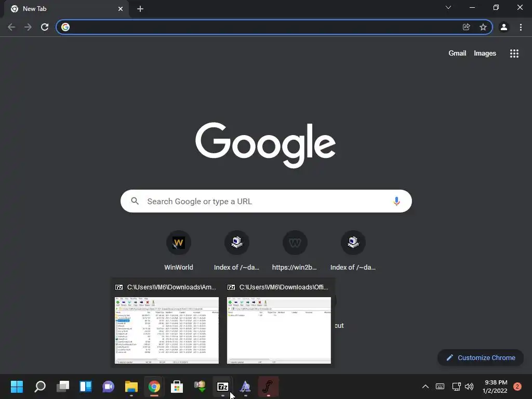Open the Google apps grid
The image size is (532, 399).
[514, 54]
